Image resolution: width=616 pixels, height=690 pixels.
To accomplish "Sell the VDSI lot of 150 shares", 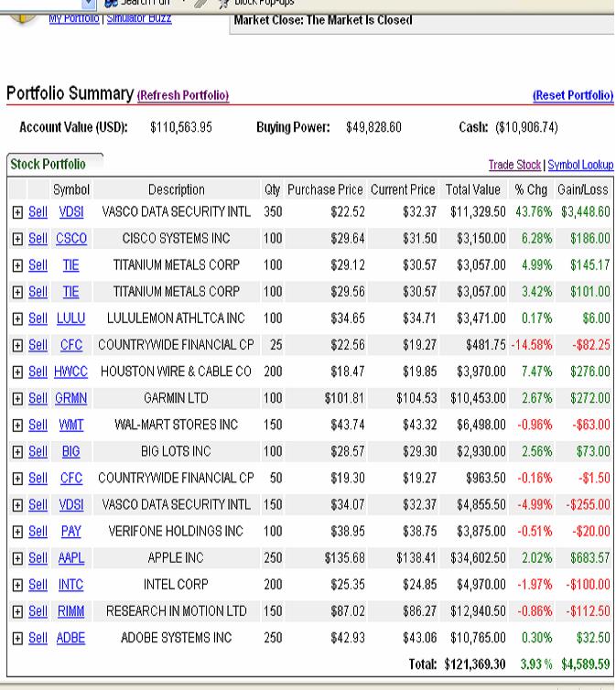I will (38, 505).
